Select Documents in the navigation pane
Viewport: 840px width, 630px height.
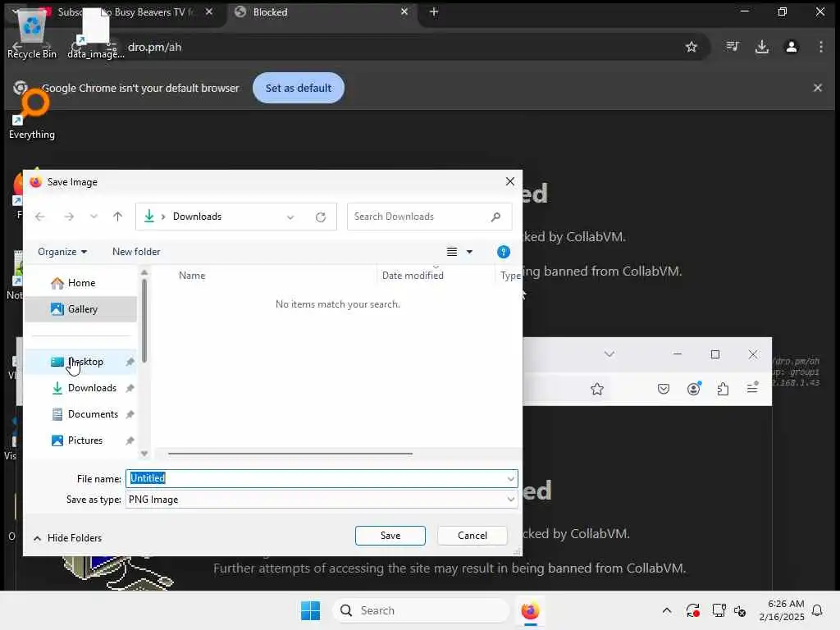click(x=81, y=414)
